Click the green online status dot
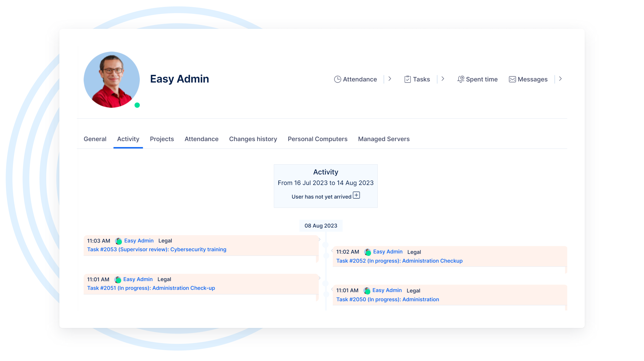The width and height of the screenshot is (644, 361). coord(137,105)
